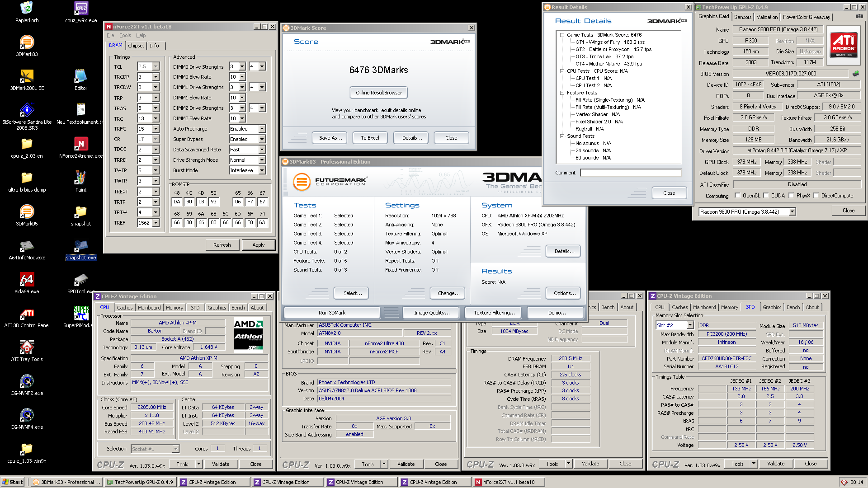
Task: Click Online ResultBrowser button
Action: click(379, 93)
